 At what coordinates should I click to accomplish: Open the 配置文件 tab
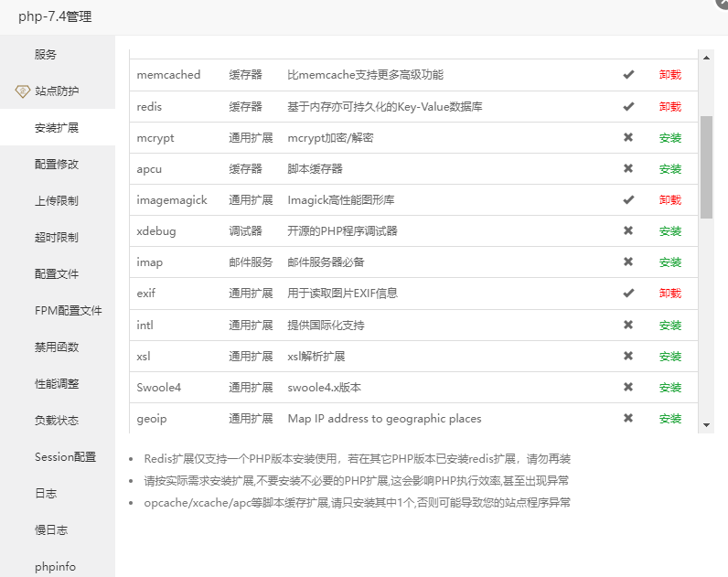click(58, 274)
